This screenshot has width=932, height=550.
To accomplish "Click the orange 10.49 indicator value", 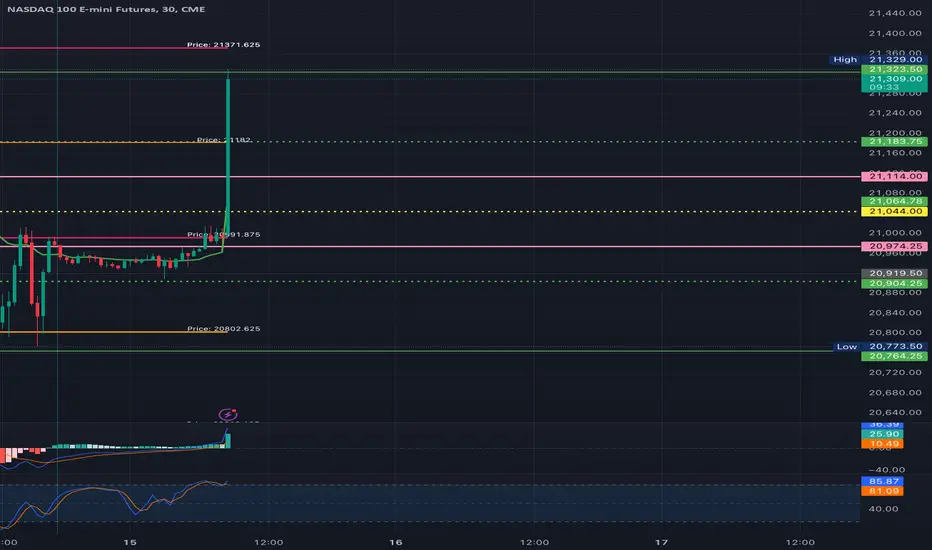I will coord(883,444).
